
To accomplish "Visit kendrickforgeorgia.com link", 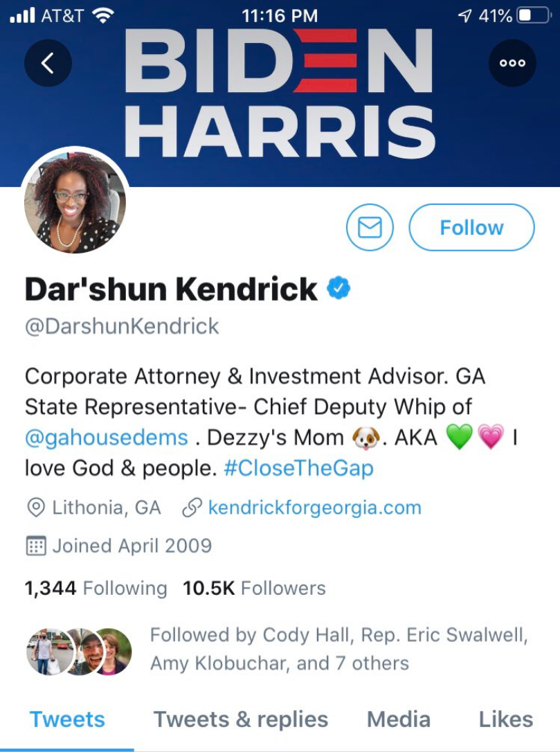I will click(314, 508).
